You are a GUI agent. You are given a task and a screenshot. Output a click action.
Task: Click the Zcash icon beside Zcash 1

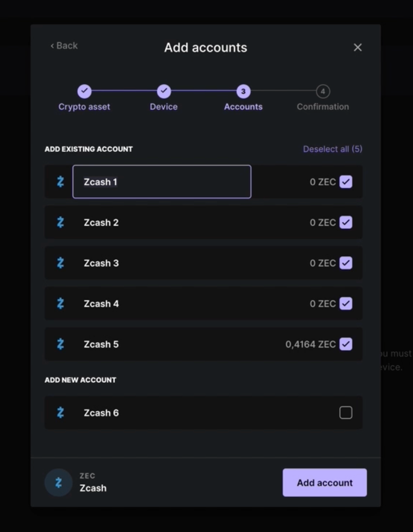pos(61,182)
